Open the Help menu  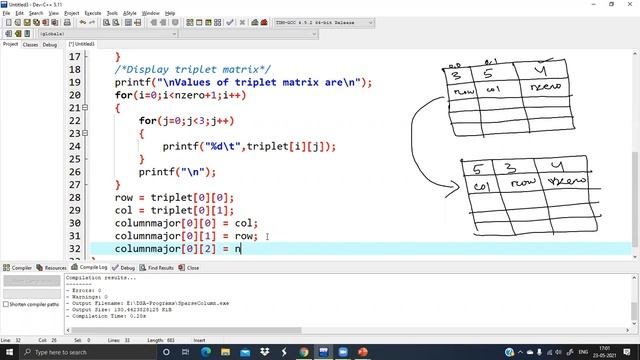(x=170, y=13)
